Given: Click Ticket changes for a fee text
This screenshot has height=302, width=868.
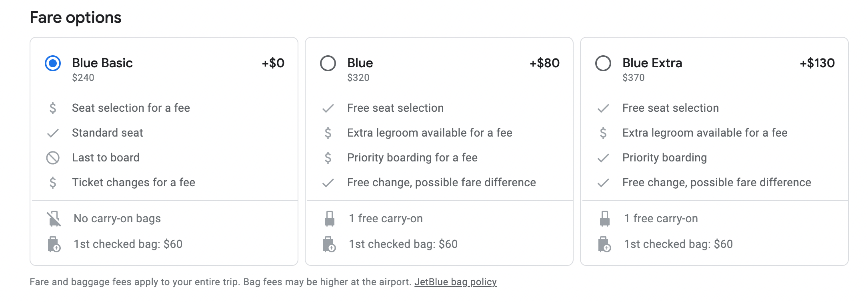Looking at the screenshot, I should point(133,183).
